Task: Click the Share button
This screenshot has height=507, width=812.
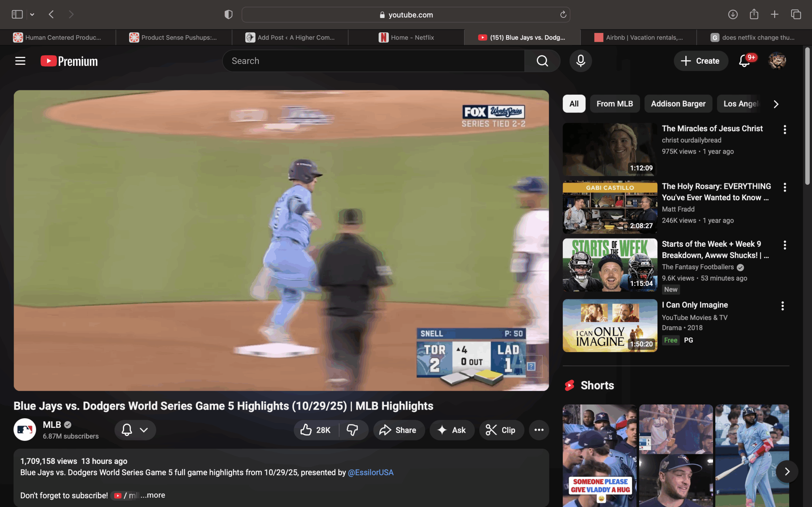Action: [x=399, y=430]
